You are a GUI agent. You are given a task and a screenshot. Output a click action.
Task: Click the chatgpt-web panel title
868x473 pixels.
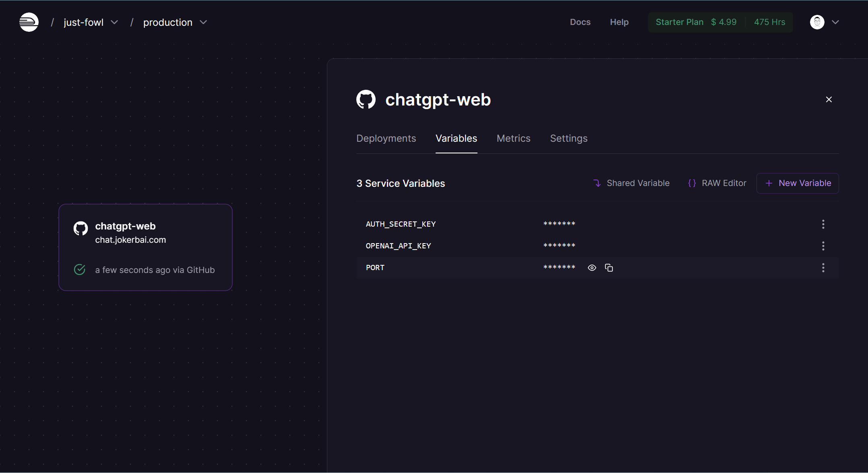[x=438, y=100]
